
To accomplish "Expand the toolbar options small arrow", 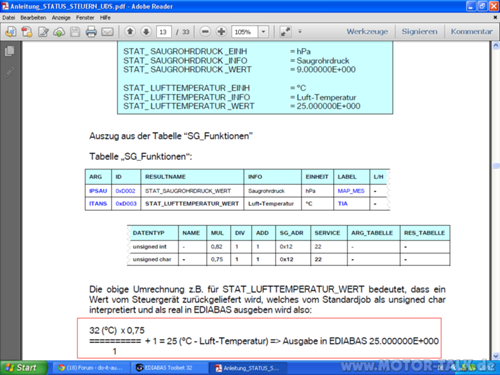I will pos(300,32).
